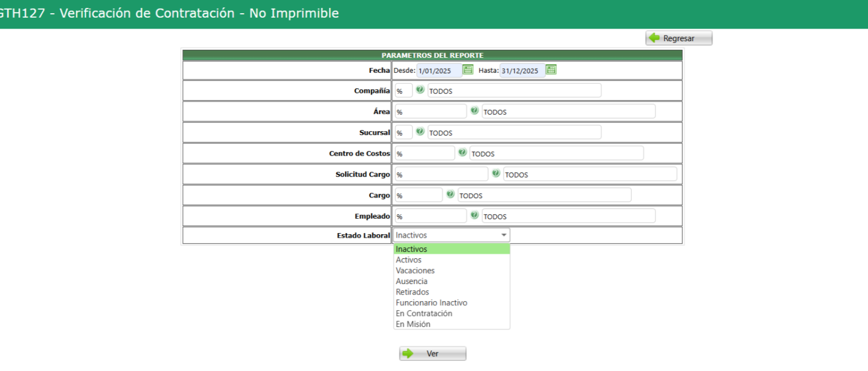Viewport: 868px width, 371px height.
Task: Open the Hasta date calendar picker
Action: pyautogui.click(x=551, y=70)
